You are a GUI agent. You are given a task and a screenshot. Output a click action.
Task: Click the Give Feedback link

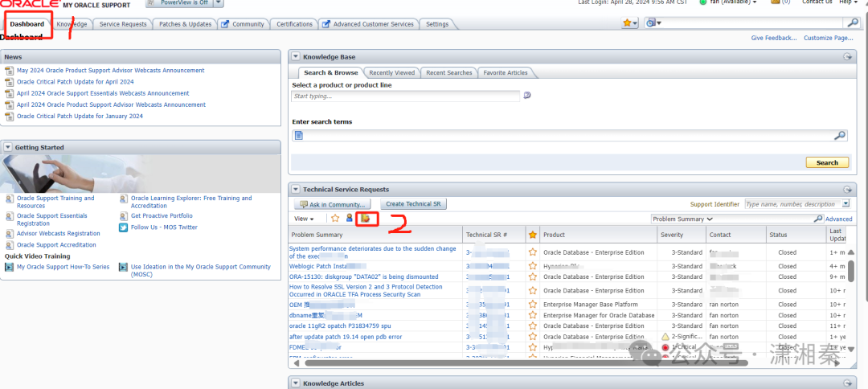[x=774, y=39]
